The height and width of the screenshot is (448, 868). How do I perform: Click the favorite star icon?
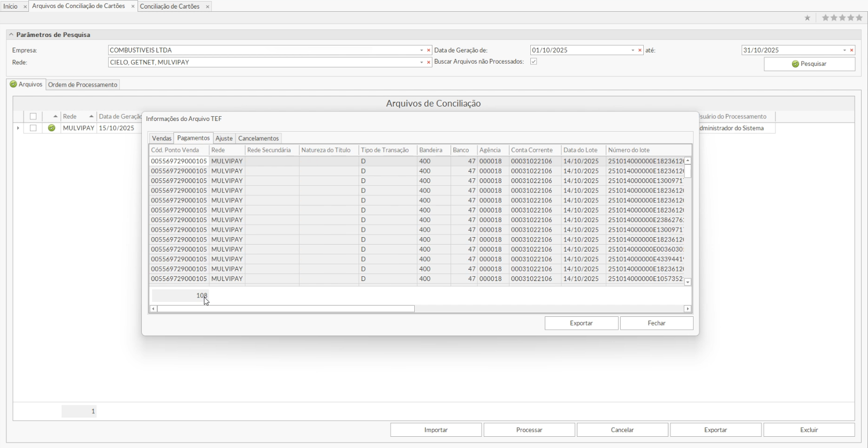808,18
